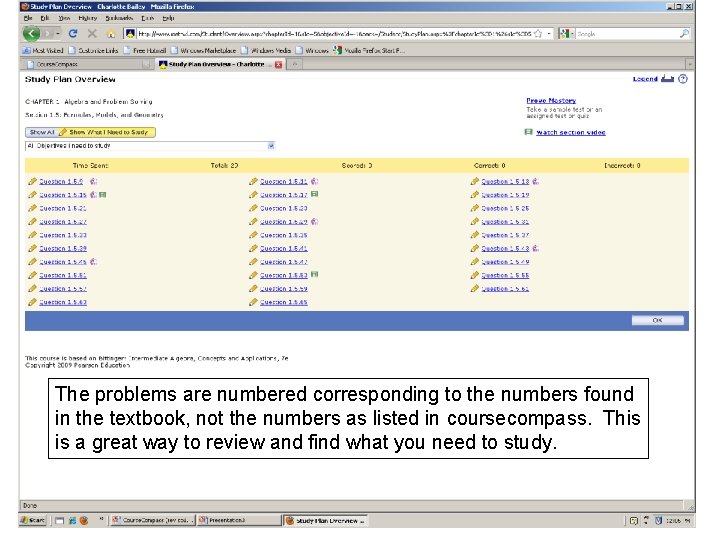Open the Free Hotmail bookmark
This screenshot has height=540, width=720.
(145, 51)
